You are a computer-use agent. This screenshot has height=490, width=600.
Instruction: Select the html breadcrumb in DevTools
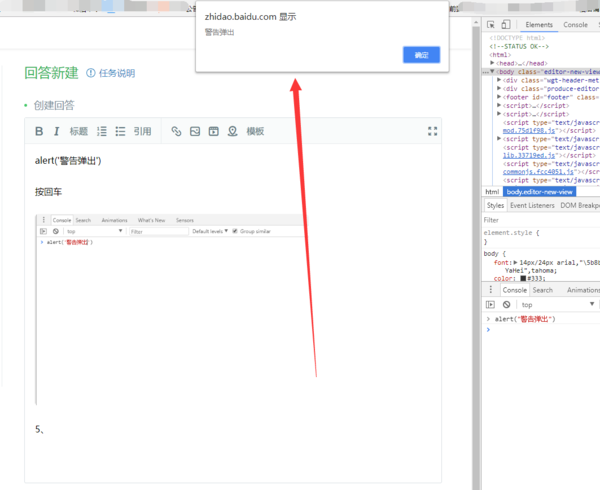point(492,192)
